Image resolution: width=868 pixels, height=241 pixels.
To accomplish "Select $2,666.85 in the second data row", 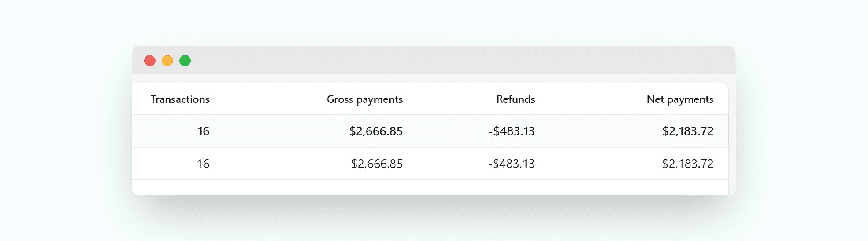I will [x=377, y=164].
